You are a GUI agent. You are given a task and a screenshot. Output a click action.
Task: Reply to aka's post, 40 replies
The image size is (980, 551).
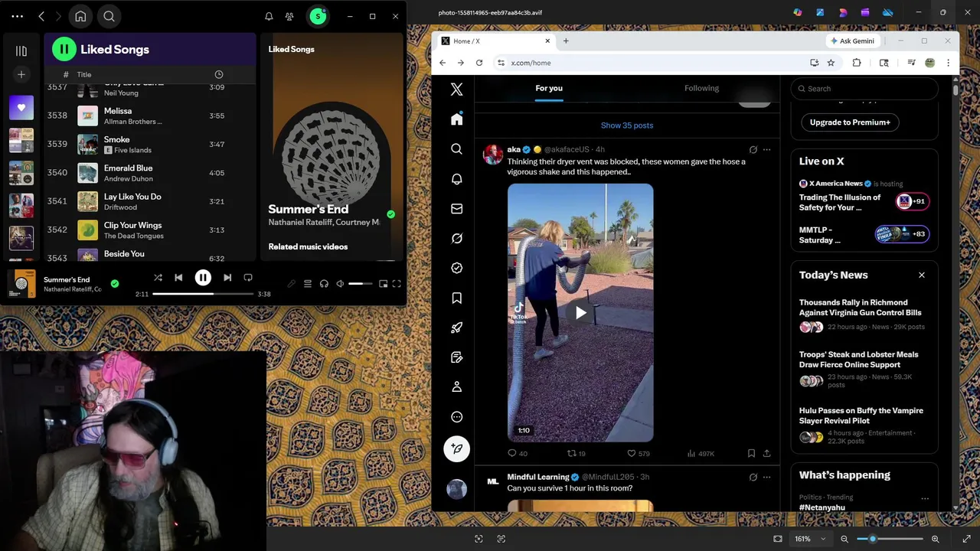coord(518,453)
